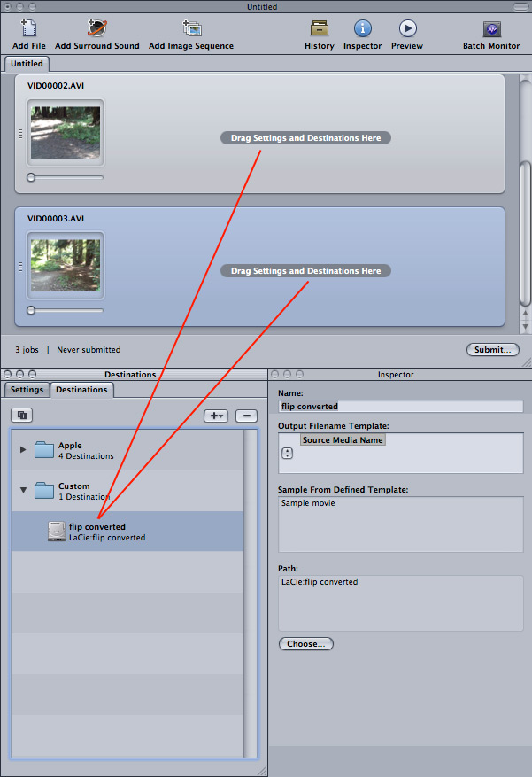Screen dimensions: 532x777
Task: Switch to the Settings tab
Action: point(27,390)
